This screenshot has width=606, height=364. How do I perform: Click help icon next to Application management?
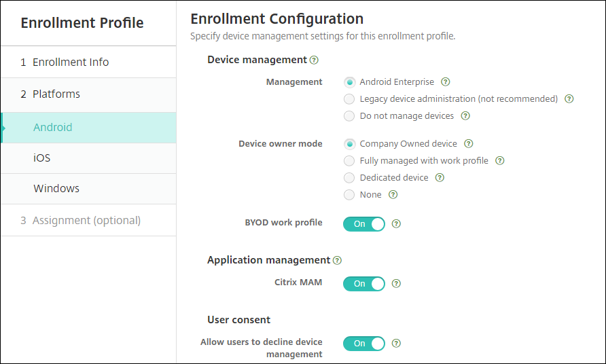tap(338, 260)
